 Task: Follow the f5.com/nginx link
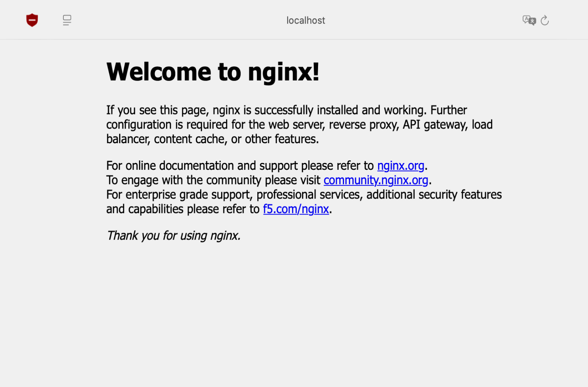(296, 209)
